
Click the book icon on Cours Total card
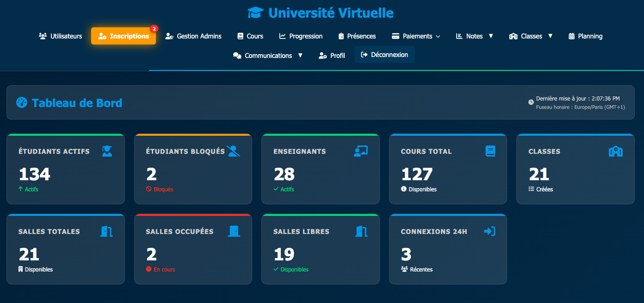click(490, 151)
